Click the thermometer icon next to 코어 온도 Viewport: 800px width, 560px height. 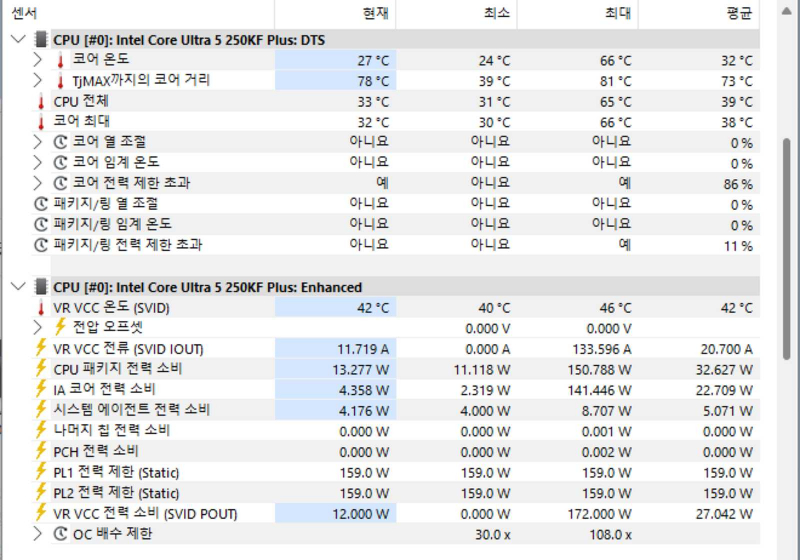pos(61,60)
